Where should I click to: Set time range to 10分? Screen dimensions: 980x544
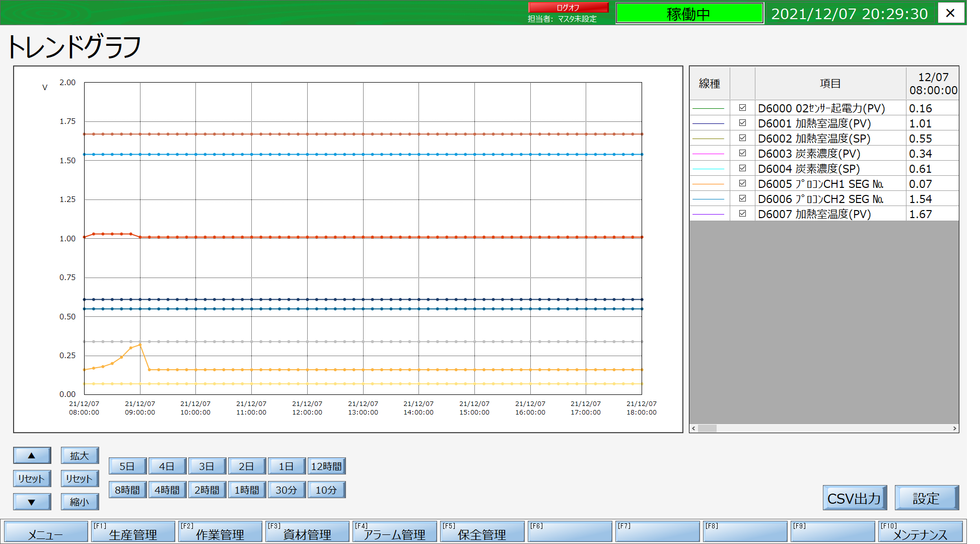pyautogui.click(x=326, y=490)
